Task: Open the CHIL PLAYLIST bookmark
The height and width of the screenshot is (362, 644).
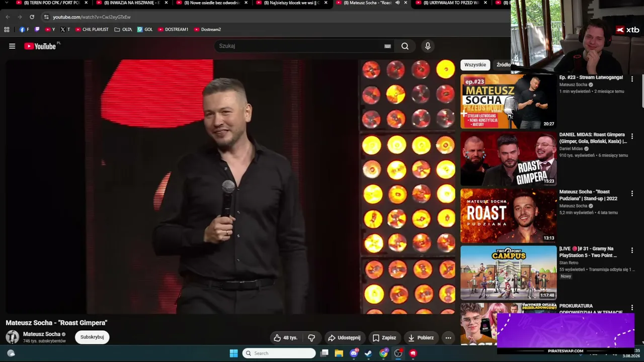Action: [x=92, y=30]
